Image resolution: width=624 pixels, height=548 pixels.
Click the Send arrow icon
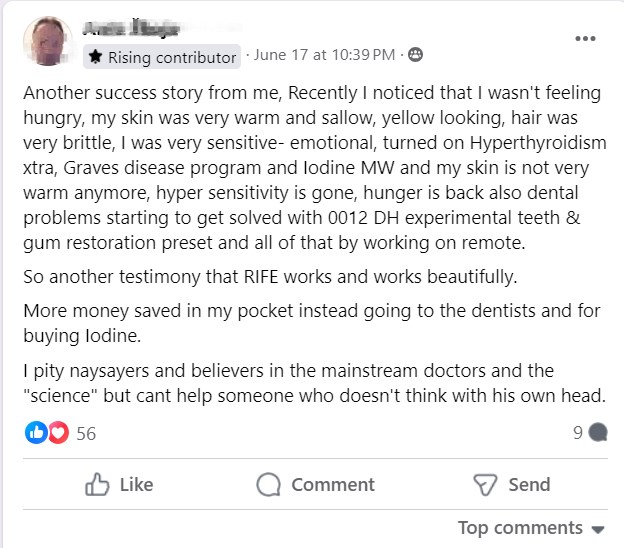[x=485, y=485]
